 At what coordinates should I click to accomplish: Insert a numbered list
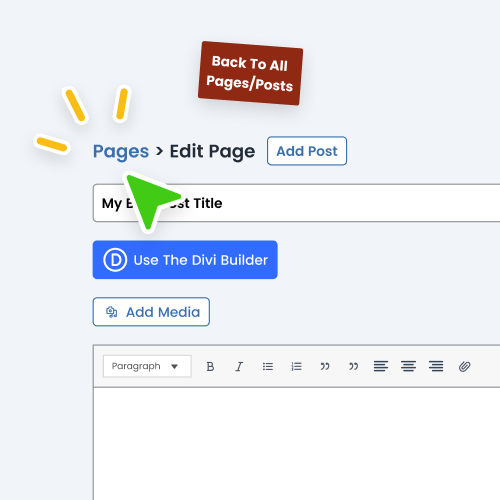[x=296, y=366]
